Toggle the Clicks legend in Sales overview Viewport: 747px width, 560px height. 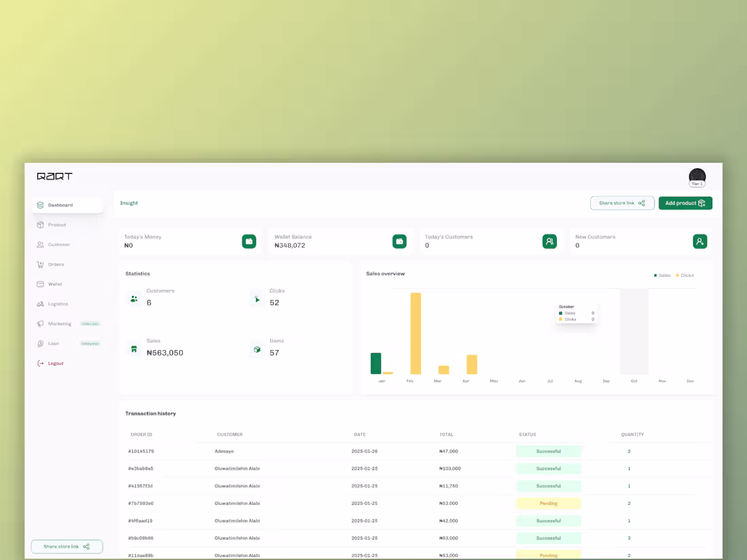tap(685, 276)
